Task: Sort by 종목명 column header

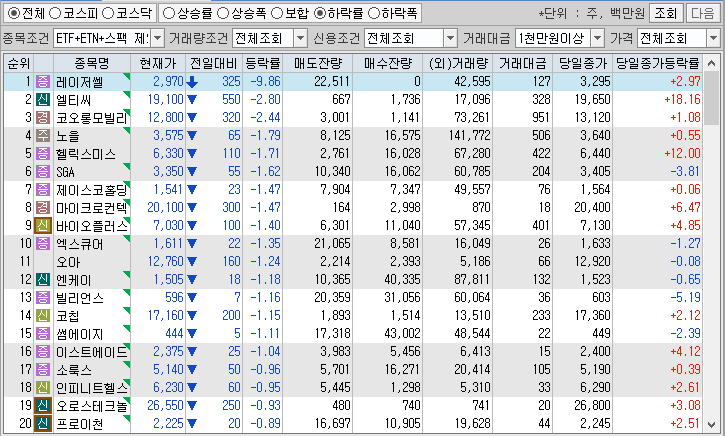Action: [x=92, y=63]
